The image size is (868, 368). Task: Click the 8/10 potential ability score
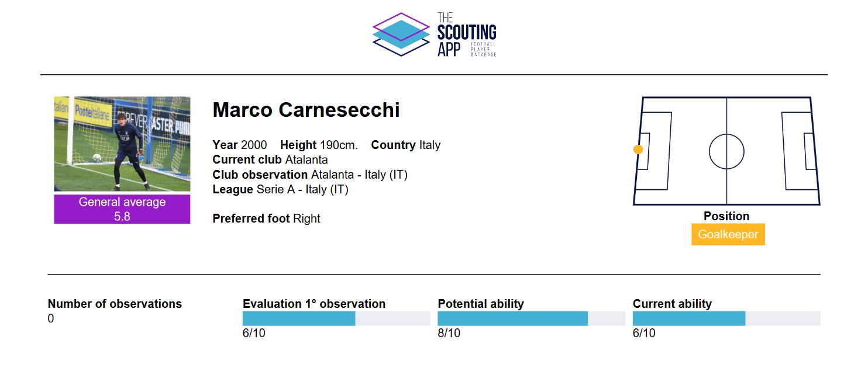coord(449,334)
